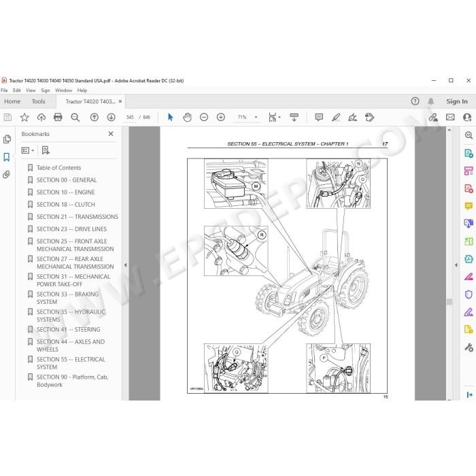Jump to SECTION 21 -- TRANSMISSIONS bookmark

coord(78,217)
